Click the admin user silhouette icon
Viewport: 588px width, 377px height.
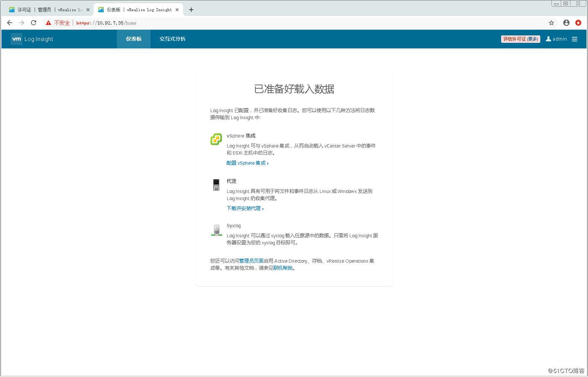pyautogui.click(x=548, y=39)
